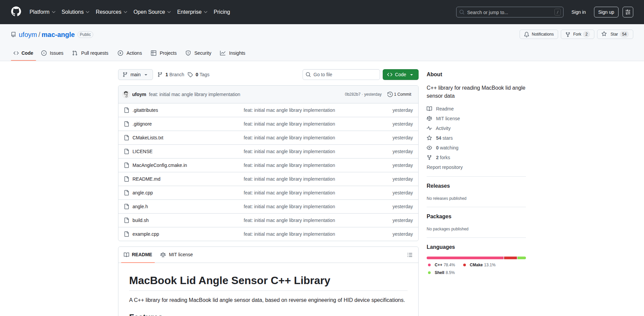Click the file icon beside build.sh
Image resolution: width=644 pixels, height=316 pixels.
(x=126, y=220)
